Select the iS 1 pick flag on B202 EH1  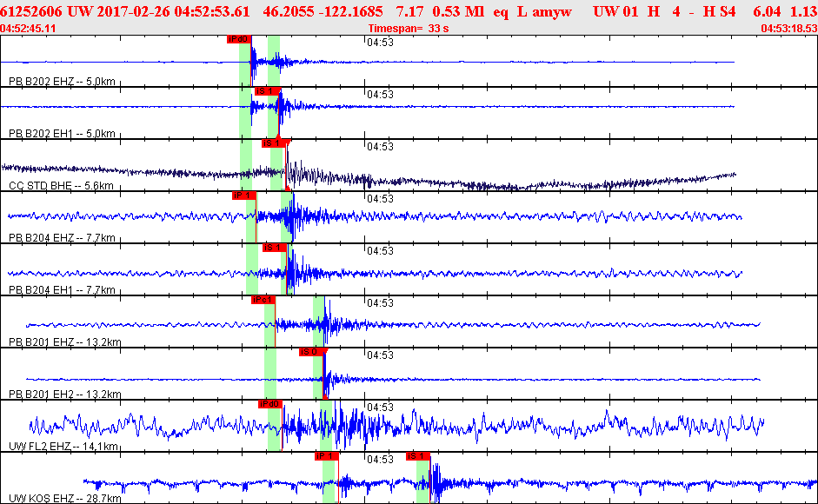click(x=267, y=91)
